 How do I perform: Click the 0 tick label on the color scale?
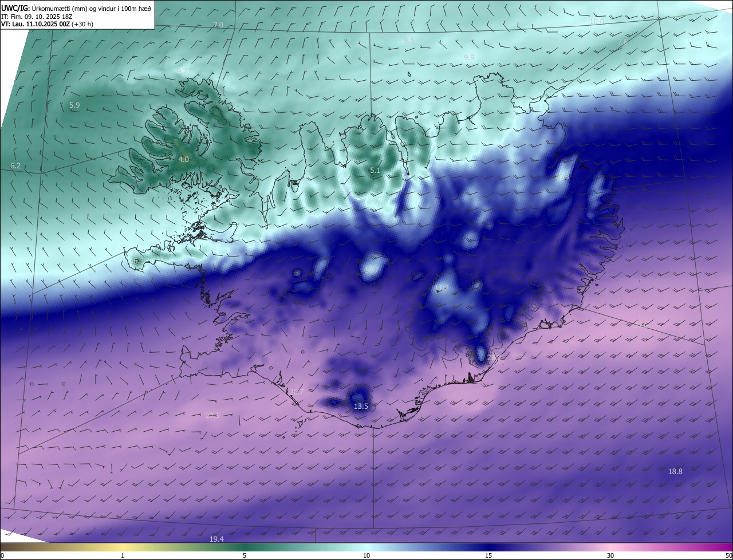2,556
